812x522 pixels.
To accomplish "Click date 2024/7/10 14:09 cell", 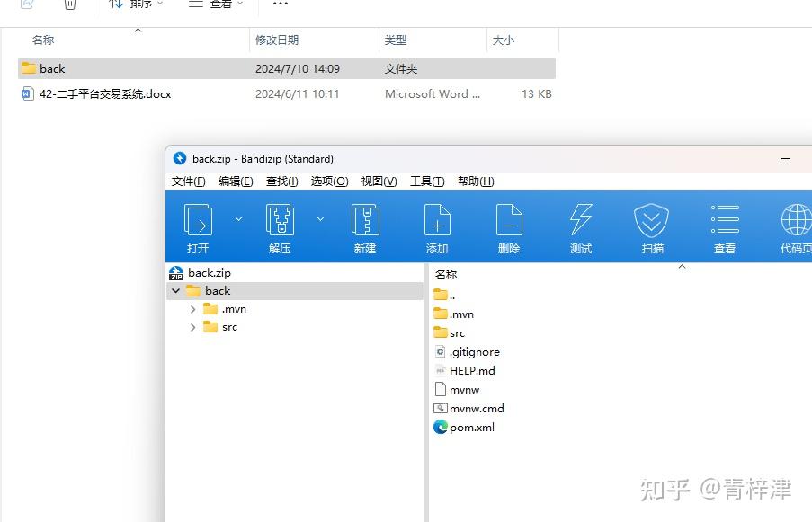I will click(x=298, y=69).
